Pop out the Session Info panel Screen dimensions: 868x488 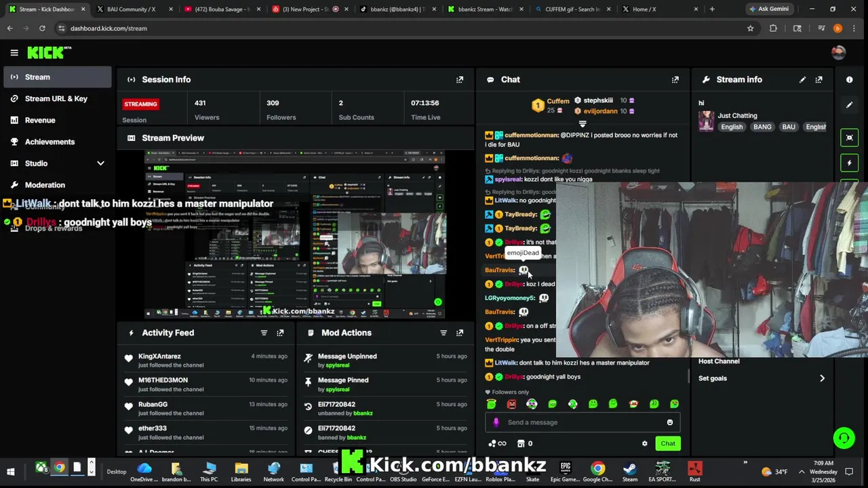click(x=460, y=79)
